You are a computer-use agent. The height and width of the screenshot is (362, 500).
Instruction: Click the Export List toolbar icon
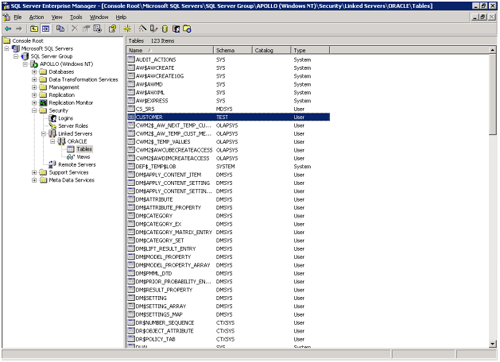pyautogui.click(x=98, y=29)
